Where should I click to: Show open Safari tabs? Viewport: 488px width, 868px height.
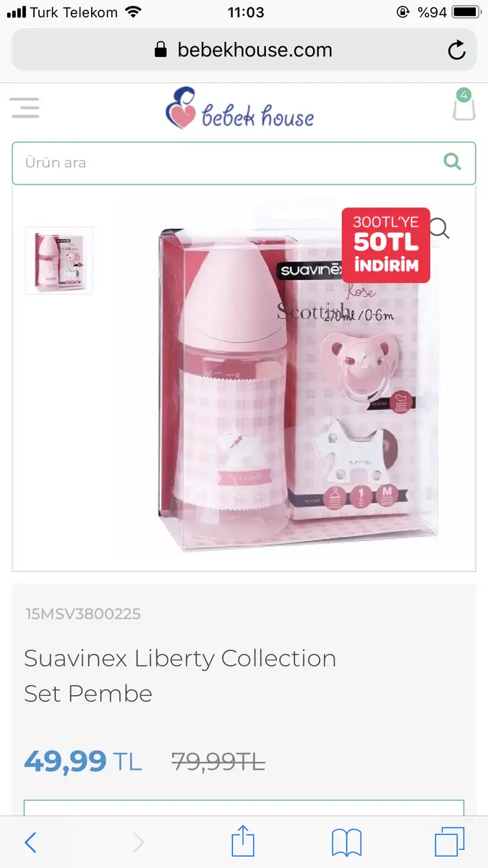(450, 842)
